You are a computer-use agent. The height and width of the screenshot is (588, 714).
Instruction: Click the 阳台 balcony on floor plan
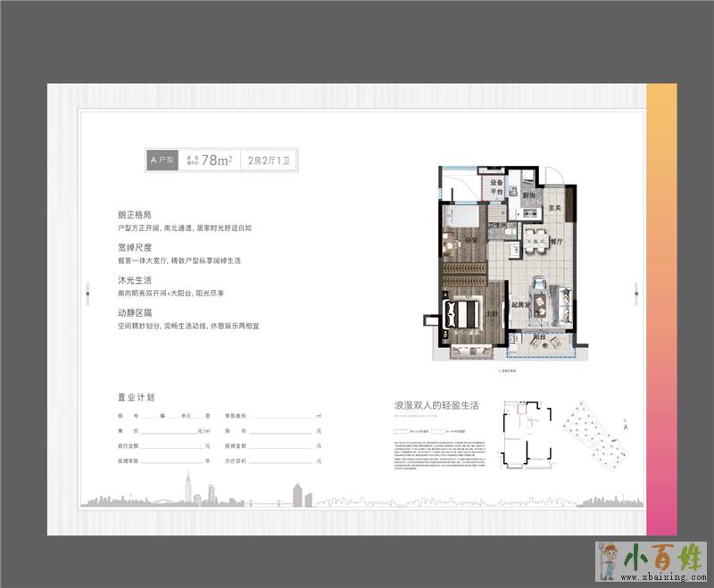[539, 344]
